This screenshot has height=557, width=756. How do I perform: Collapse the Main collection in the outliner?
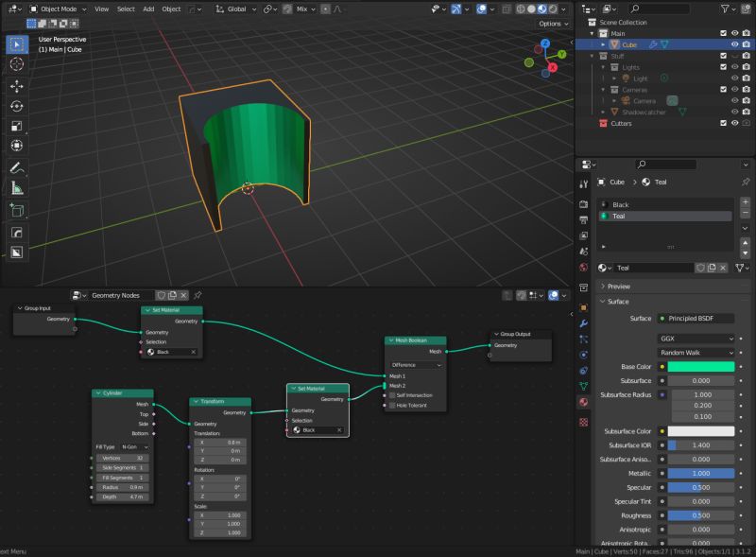click(x=592, y=33)
